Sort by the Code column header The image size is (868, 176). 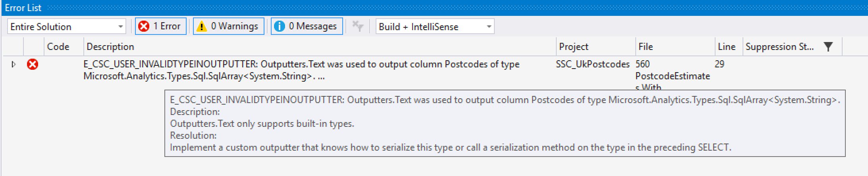coord(58,47)
